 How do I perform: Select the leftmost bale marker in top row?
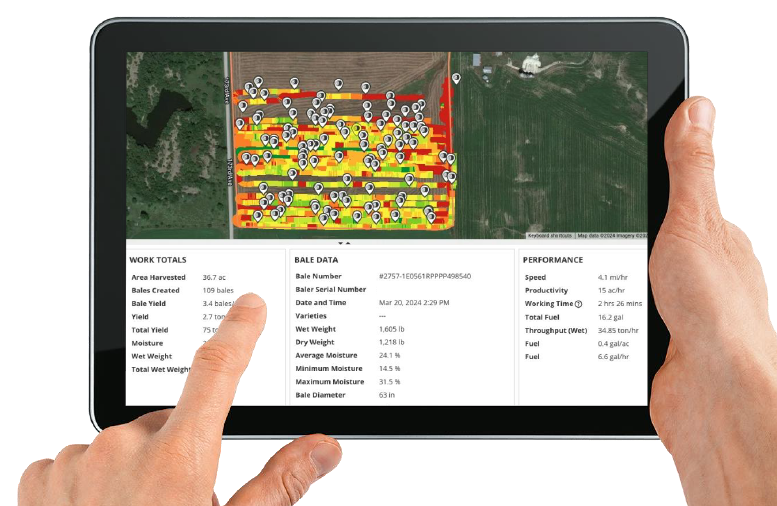250,88
